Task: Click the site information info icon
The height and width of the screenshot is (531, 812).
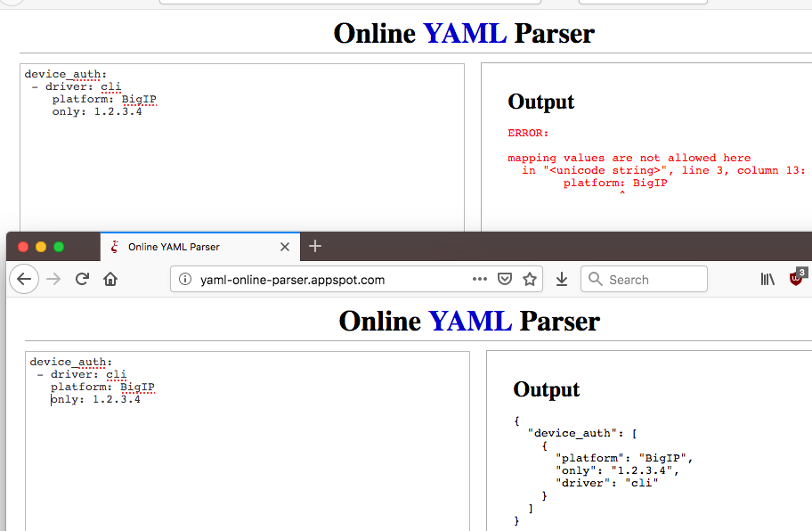Action: [184, 279]
